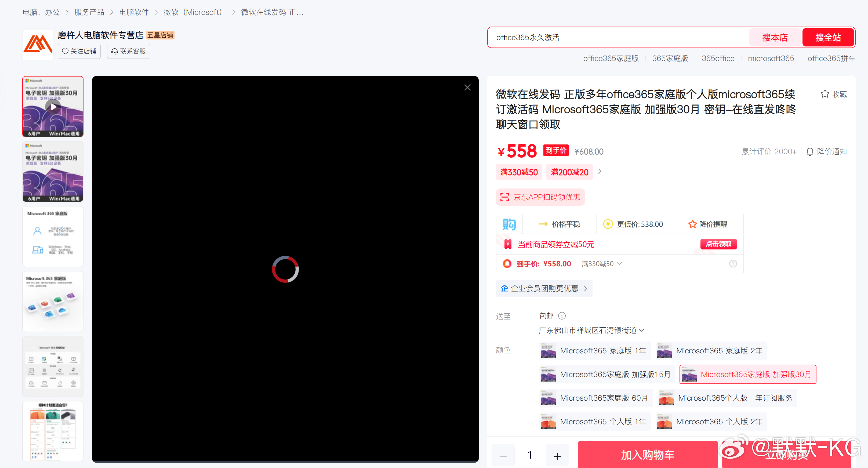Viewport: 868px width, 468px height.
Task: Select the 哪种计划更适合您 comparison thumbnail
Action: point(53,431)
